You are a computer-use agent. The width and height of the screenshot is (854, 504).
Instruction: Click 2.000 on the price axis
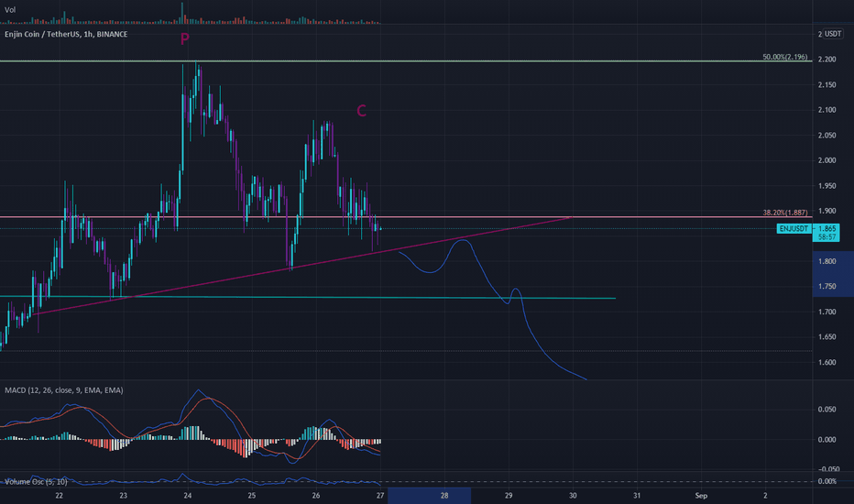tap(827, 160)
